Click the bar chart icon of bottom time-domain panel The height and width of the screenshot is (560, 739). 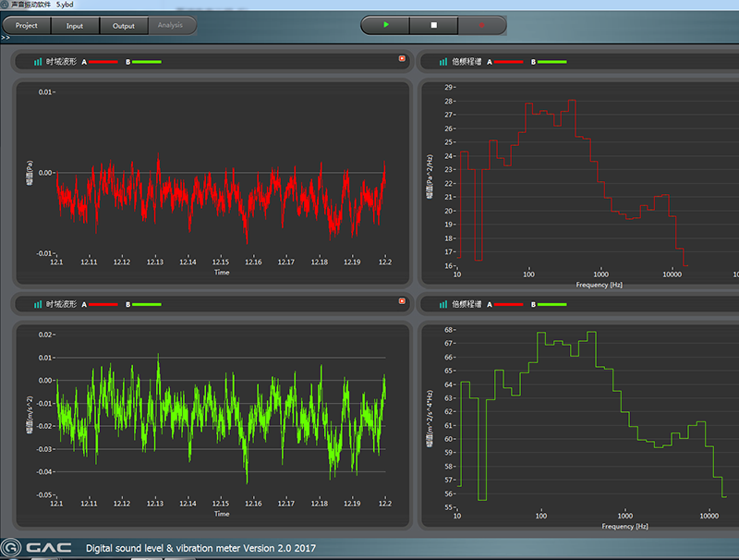tap(38, 305)
